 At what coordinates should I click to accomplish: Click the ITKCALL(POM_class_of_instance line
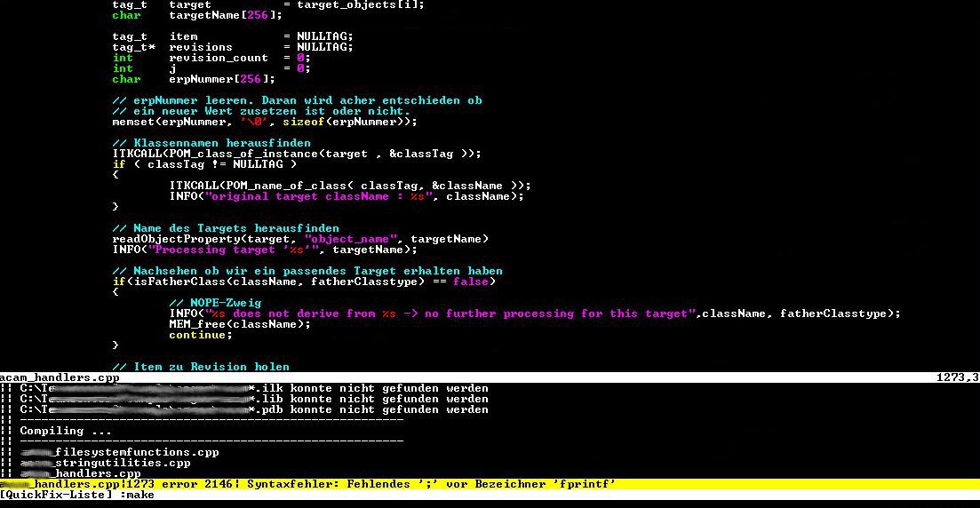tap(297, 154)
